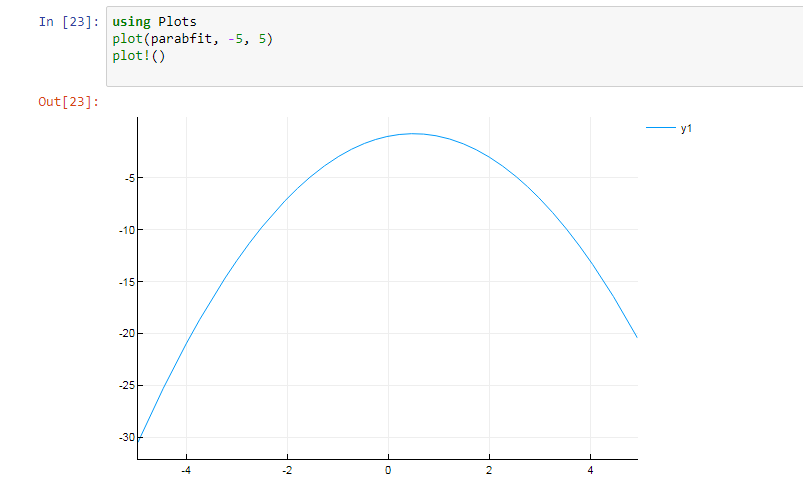Click inside the code cell In [23]

(x=455, y=47)
